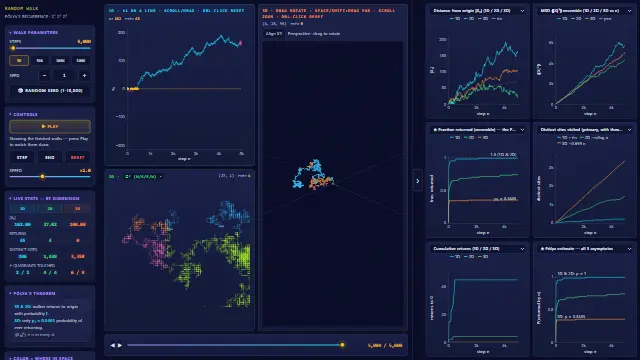Click the timeline scrubber handle
Viewport: 640px width, 360px height.
342,345
